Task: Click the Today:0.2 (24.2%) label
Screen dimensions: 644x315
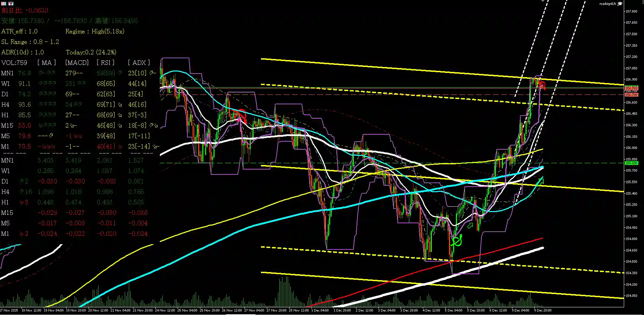Action: pos(91,52)
